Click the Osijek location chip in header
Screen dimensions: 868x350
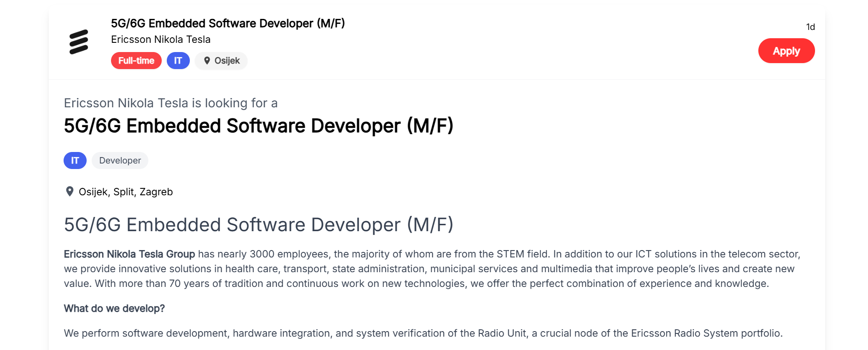click(x=221, y=61)
